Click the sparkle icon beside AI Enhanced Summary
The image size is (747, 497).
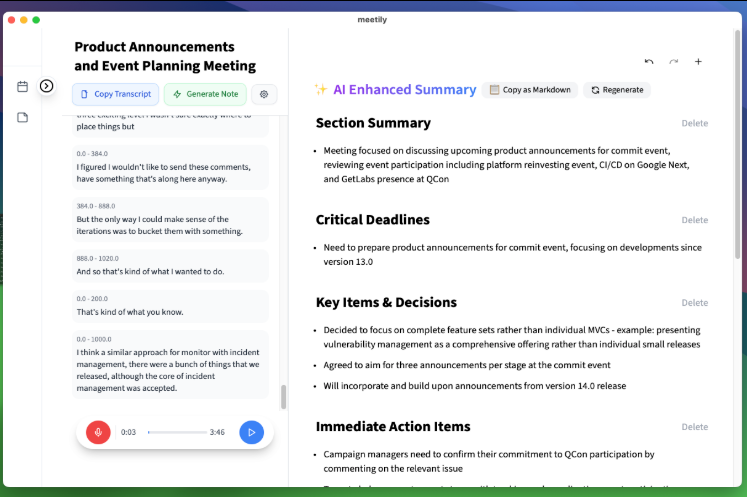pyautogui.click(x=321, y=89)
